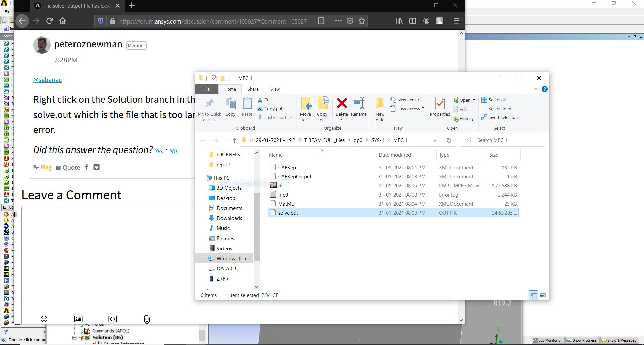Open the emoji picker in the comment editor
This screenshot has width=644, height=345.
point(44,319)
